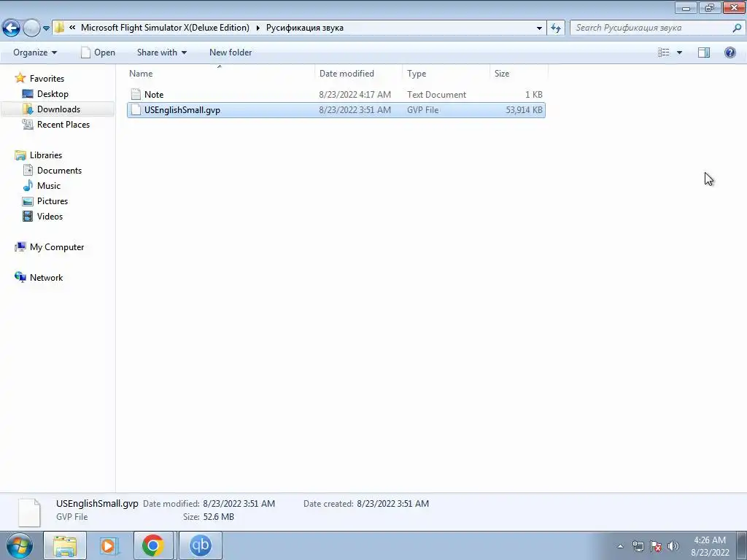Viewport: 747px width, 560px height.
Task: Open the selected file with Open
Action: coord(98,52)
